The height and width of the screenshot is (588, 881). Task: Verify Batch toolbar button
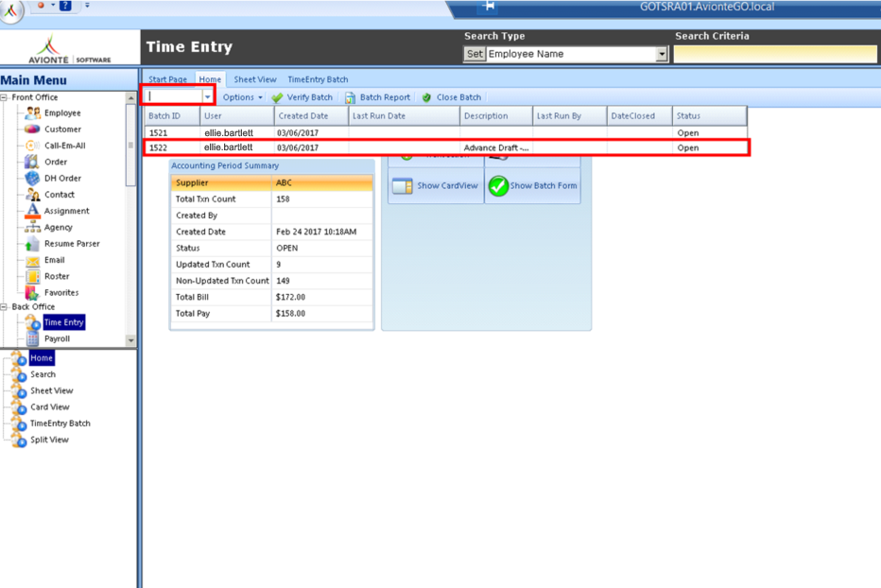pos(302,97)
